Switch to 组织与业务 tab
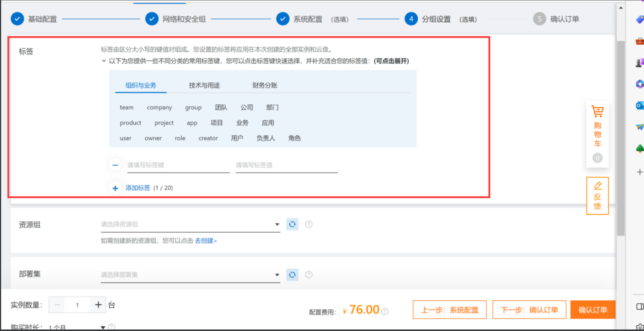 tap(141, 85)
